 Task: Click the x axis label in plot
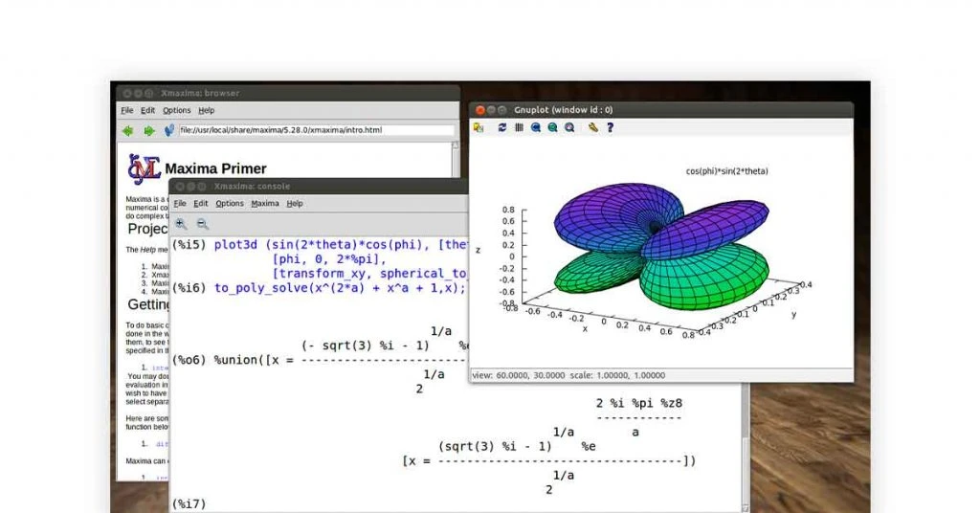[585, 328]
